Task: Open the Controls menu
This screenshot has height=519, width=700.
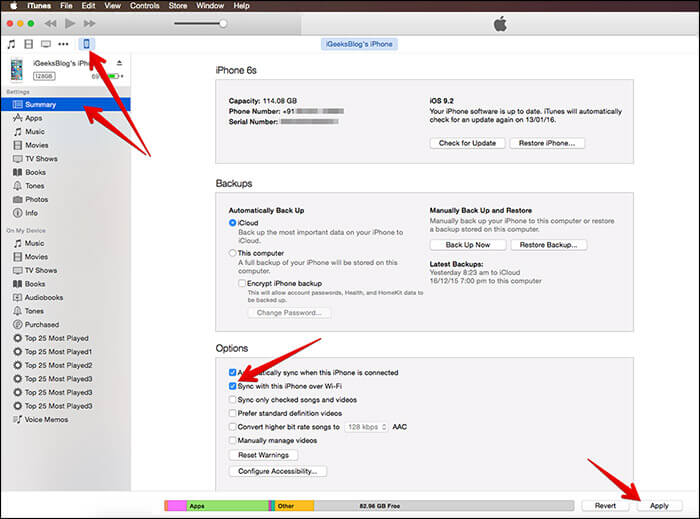Action: tap(145, 6)
